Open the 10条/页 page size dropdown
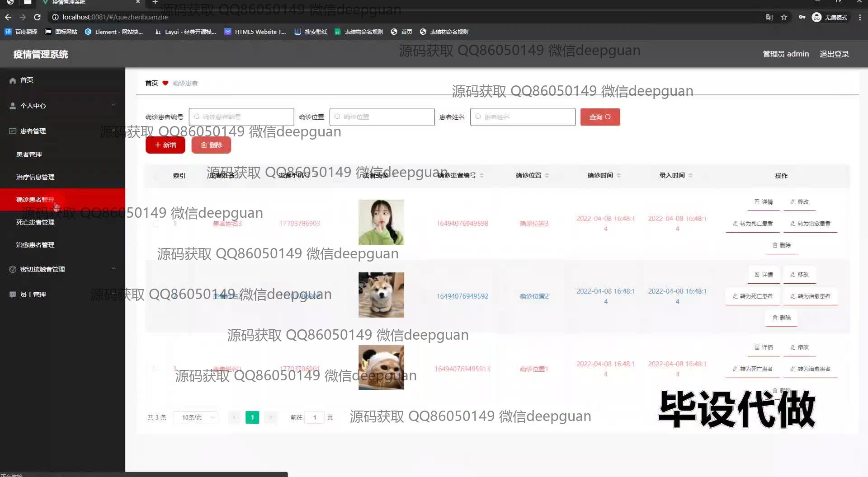 195,417
